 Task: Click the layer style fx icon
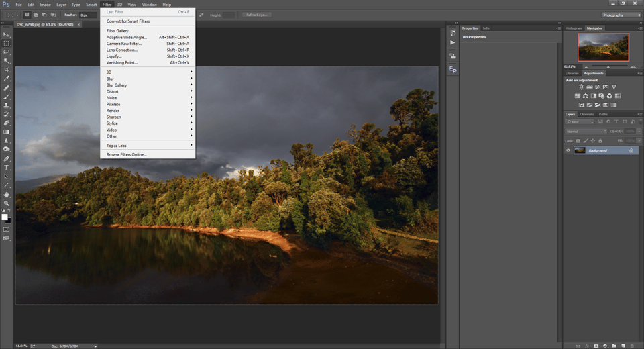pyautogui.click(x=587, y=346)
